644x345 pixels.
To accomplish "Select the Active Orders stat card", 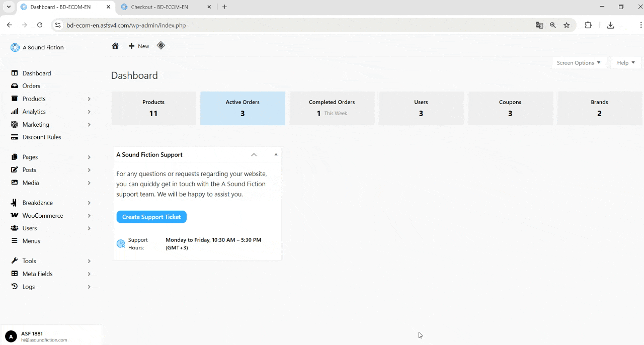I will pos(243,108).
